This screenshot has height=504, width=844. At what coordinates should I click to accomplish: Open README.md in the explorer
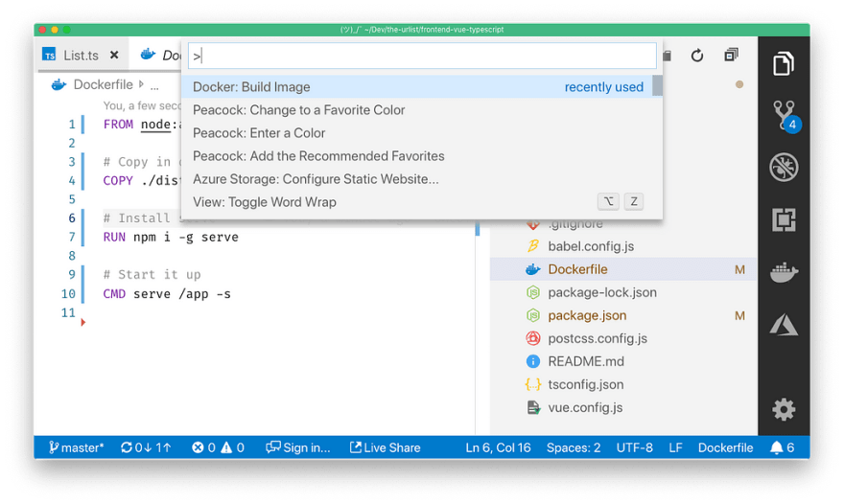623,361
